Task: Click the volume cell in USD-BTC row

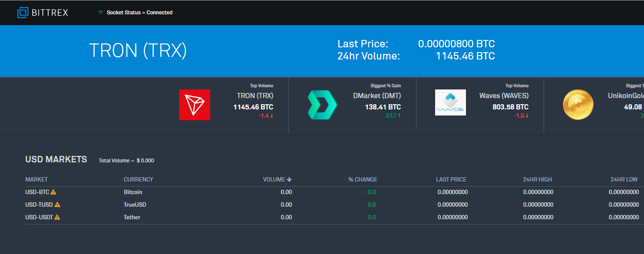Action: pos(286,192)
